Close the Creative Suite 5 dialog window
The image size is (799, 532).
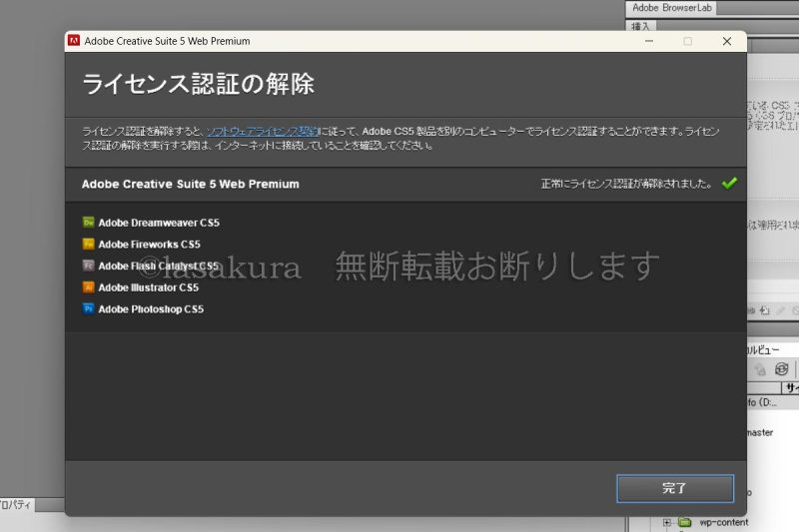727,41
